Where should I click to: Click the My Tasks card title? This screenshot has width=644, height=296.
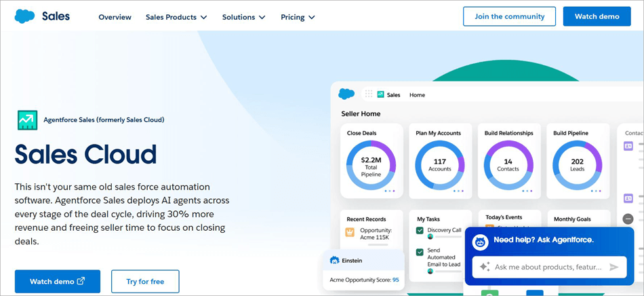click(428, 219)
